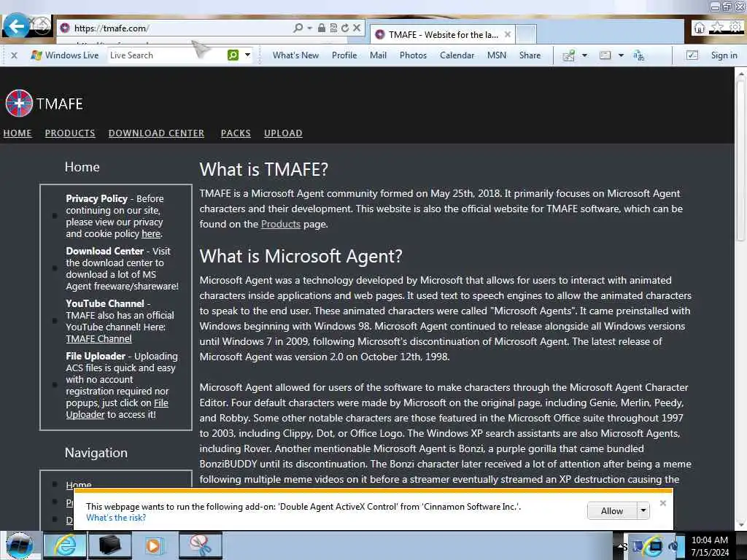The image size is (747, 560).
Task: Open Profile in Windows Live toolbar
Action: pyautogui.click(x=344, y=55)
